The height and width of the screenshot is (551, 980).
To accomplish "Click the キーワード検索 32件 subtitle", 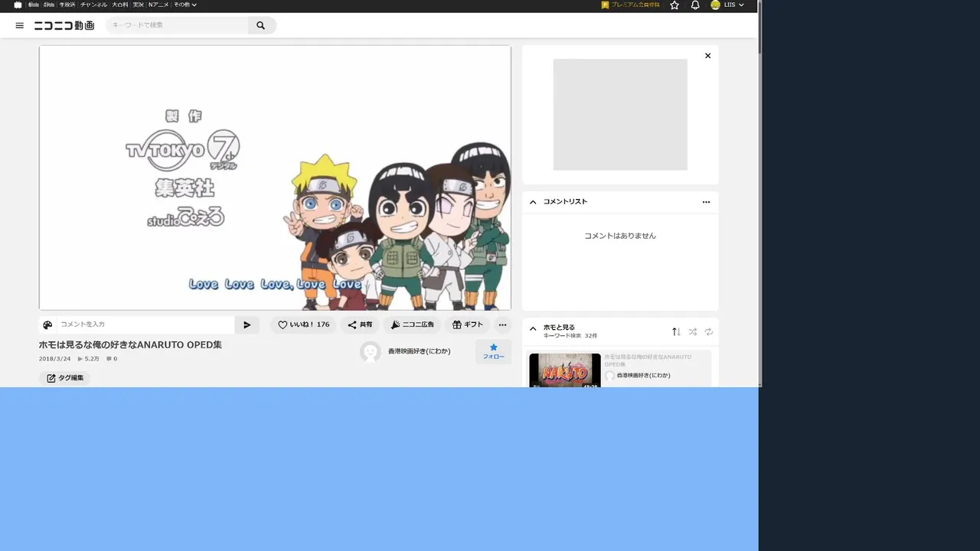I will pyautogui.click(x=570, y=336).
